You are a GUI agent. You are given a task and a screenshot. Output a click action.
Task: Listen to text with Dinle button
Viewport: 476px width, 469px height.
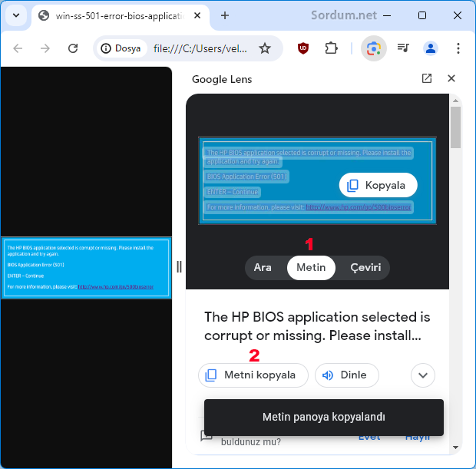(347, 375)
